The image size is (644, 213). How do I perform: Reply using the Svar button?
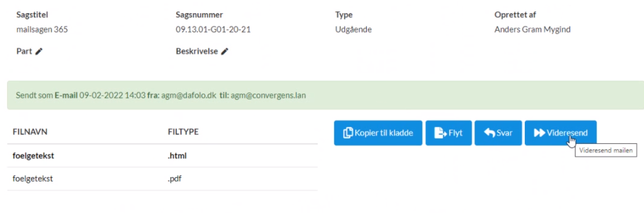(x=498, y=133)
